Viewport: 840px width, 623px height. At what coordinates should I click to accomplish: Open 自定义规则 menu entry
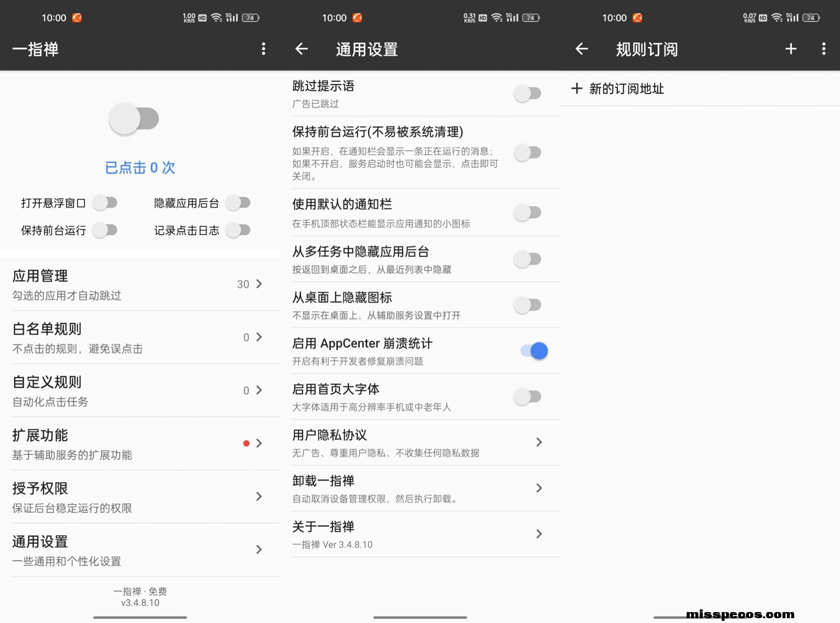[140, 391]
